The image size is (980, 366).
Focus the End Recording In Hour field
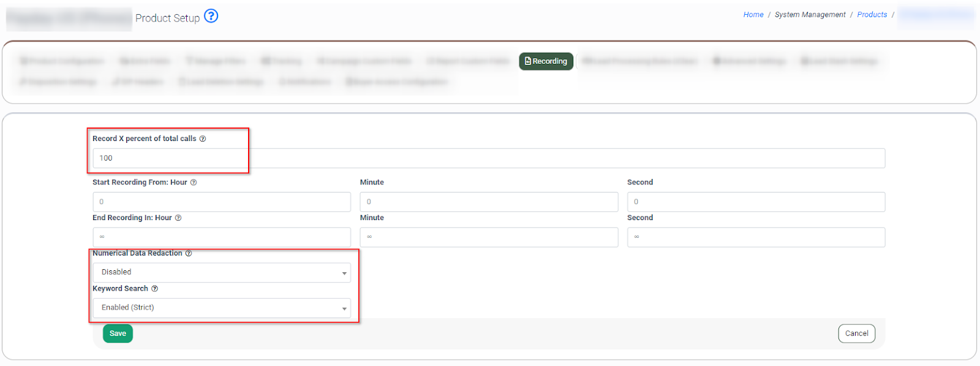coord(221,237)
